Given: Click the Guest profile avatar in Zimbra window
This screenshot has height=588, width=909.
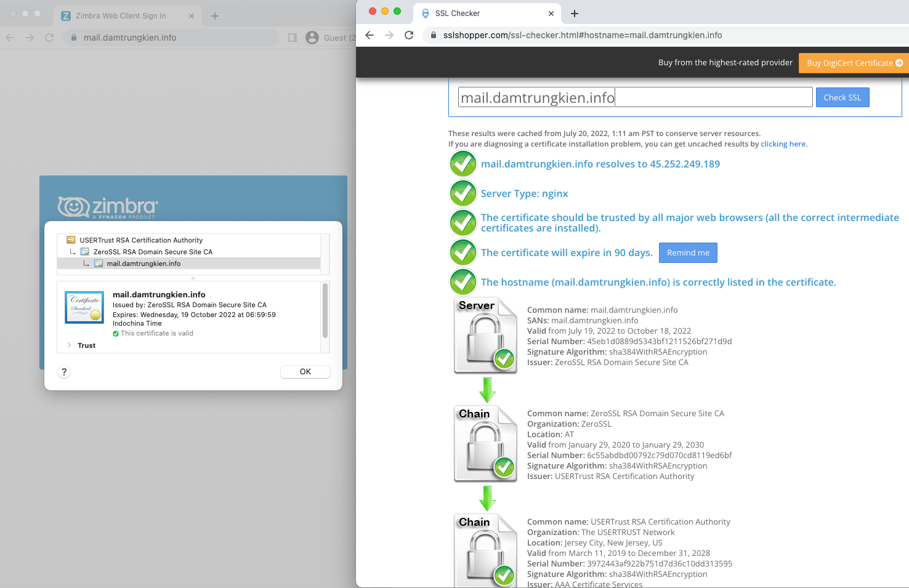Looking at the screenshot, I should point(313,38).
